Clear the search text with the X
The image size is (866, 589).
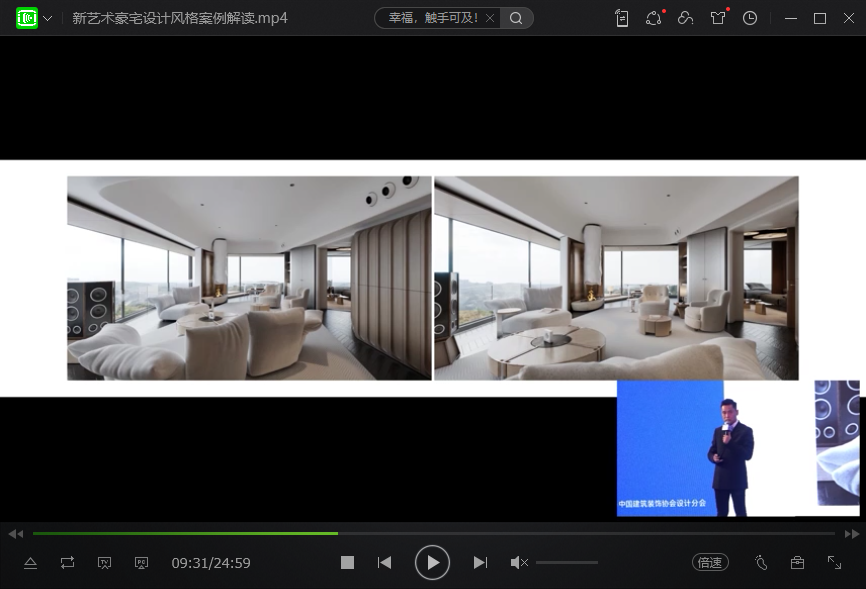coord(490,18)
